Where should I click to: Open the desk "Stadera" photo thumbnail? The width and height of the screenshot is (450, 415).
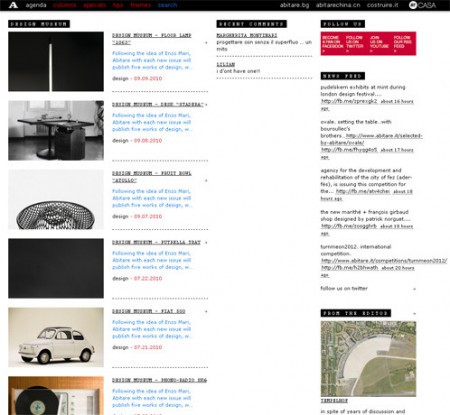pos(56,130)
